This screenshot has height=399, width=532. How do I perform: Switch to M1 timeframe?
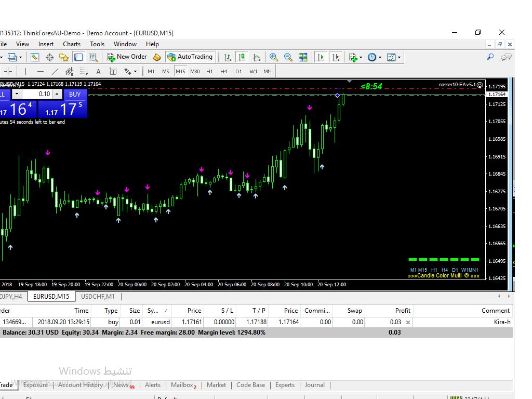151,71
